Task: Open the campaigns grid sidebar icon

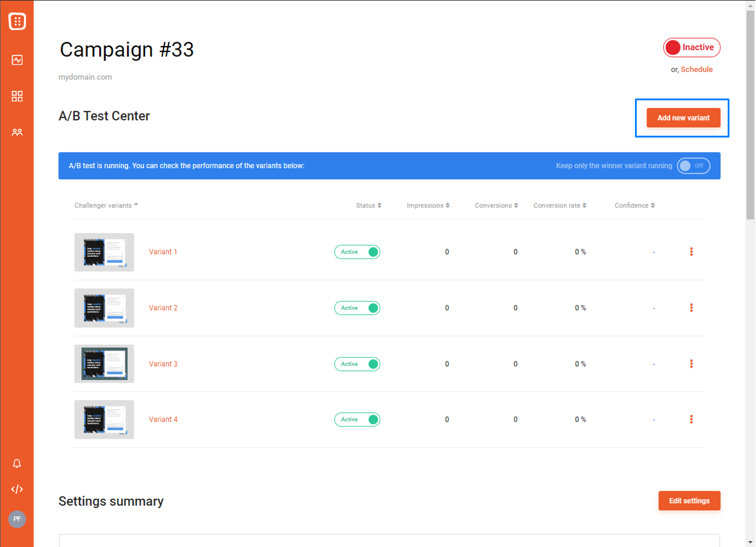Action: 17,96
